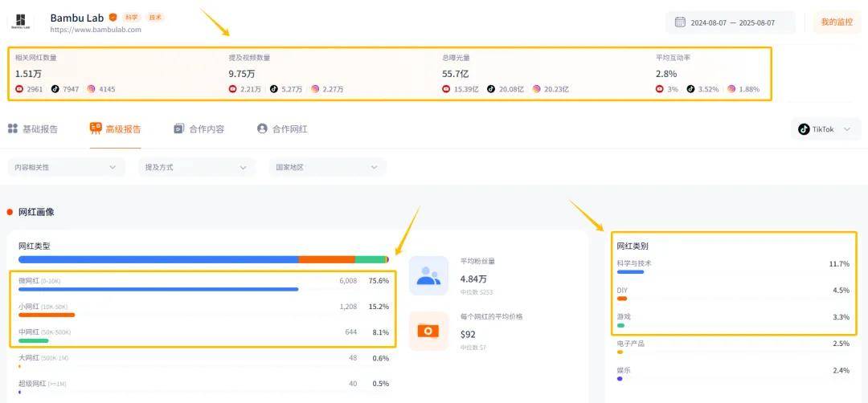Click the icon beside 合作内容

[178, 128]
